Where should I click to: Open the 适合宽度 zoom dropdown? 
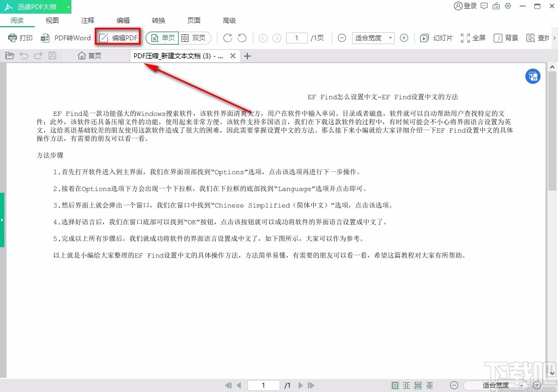[x=373, y=38]
